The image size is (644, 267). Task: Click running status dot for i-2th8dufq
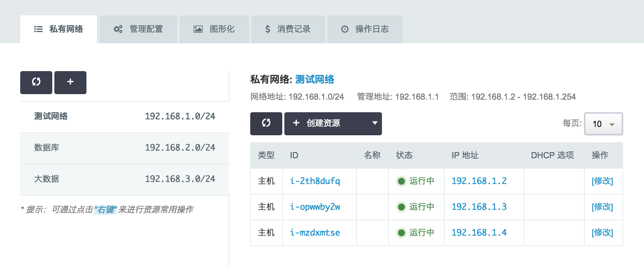click(x=401, y=181)
